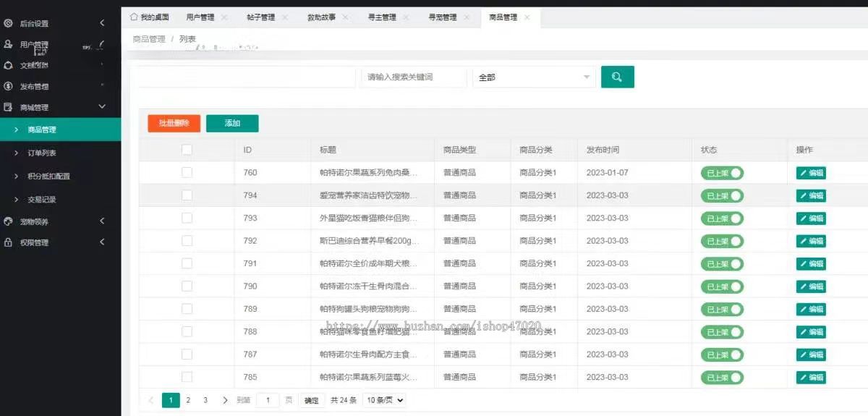Edit product ID 788

(x=811, y=331)
